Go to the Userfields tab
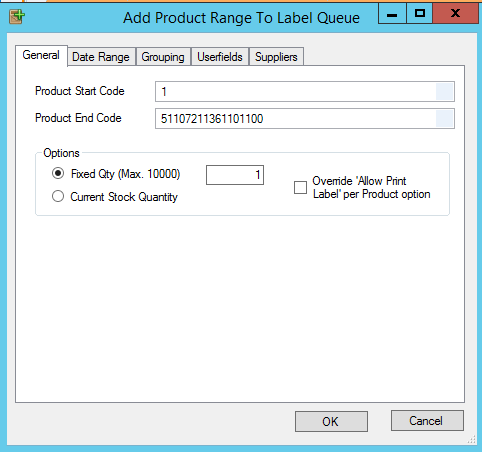This screenshot has height=452, width=482. (x=220, y=57)
